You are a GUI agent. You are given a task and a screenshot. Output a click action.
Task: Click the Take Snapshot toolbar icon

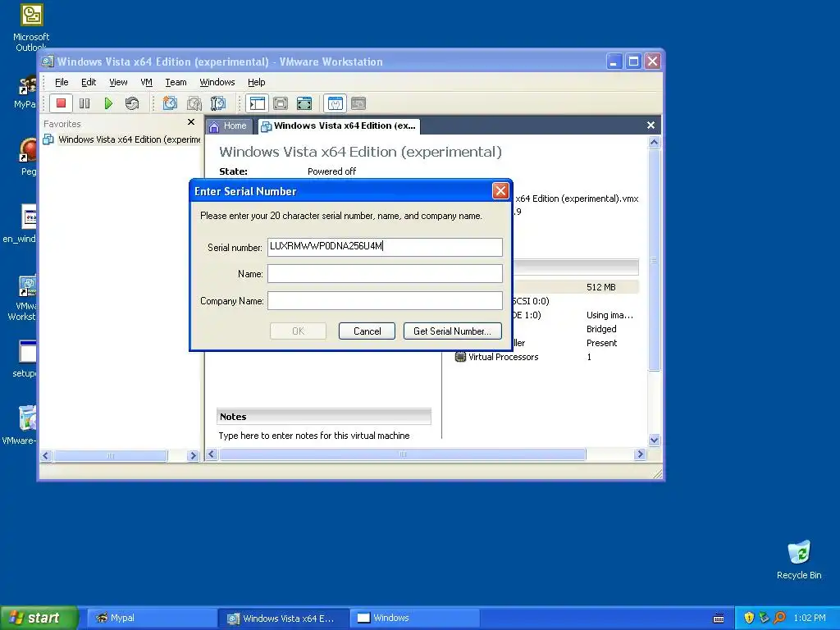[170, 103]
